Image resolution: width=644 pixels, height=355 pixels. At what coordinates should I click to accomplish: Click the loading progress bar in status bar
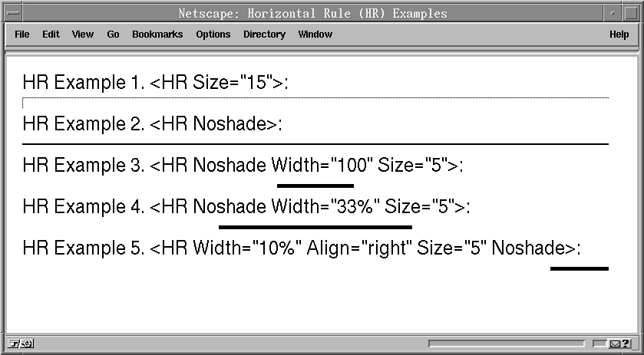point(507,343)
